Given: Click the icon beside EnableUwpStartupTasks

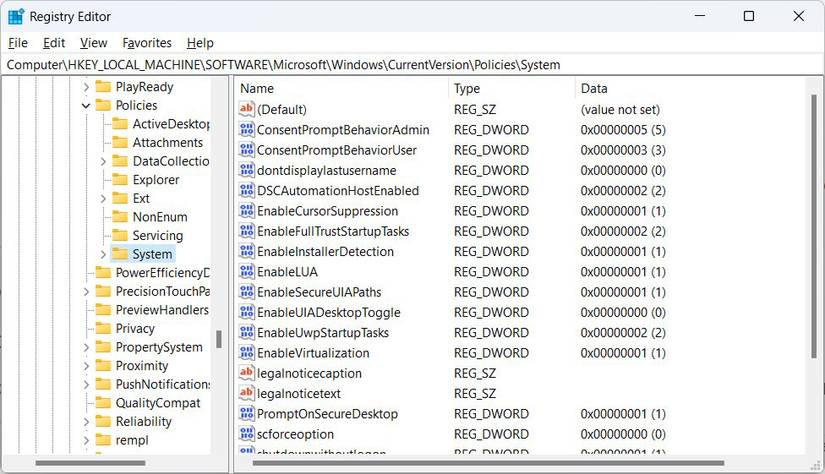Looking at the screenshot, I should click(x=246, y=332).
